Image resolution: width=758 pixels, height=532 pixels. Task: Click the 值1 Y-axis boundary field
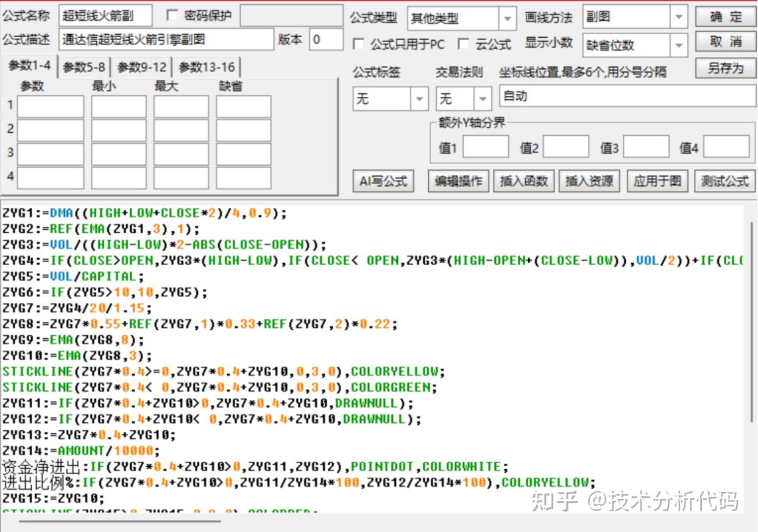click(x=486, y=147)
